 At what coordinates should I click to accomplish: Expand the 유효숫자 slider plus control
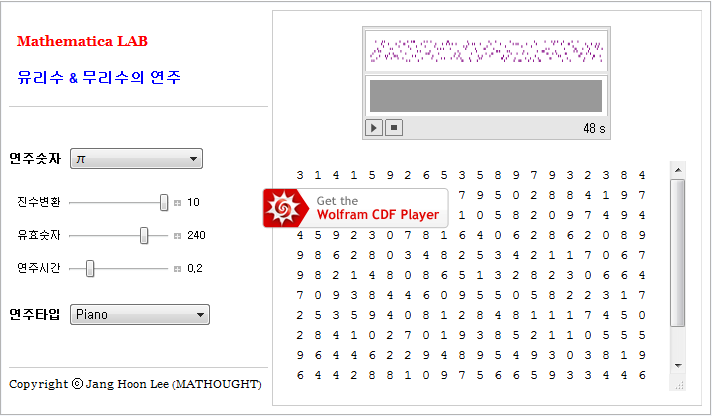177,235
